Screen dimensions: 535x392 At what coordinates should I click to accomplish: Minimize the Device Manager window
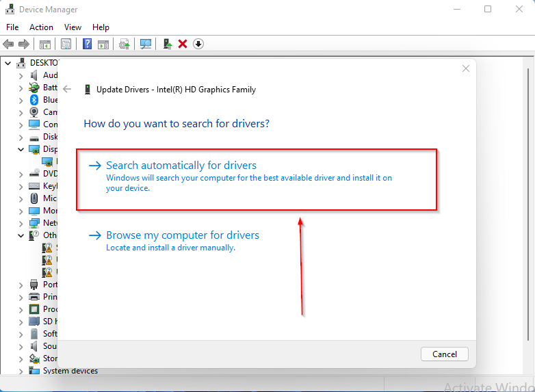click(457, 9)
